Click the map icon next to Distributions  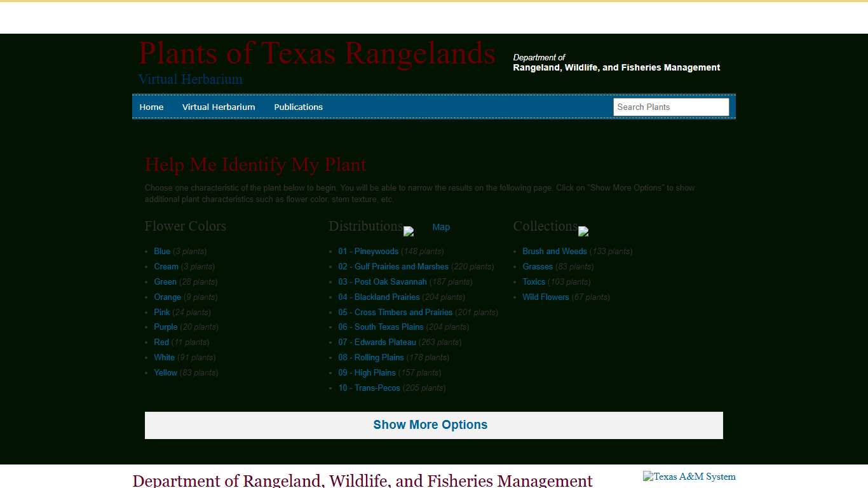pyautogui.click(x=408, y=231)
